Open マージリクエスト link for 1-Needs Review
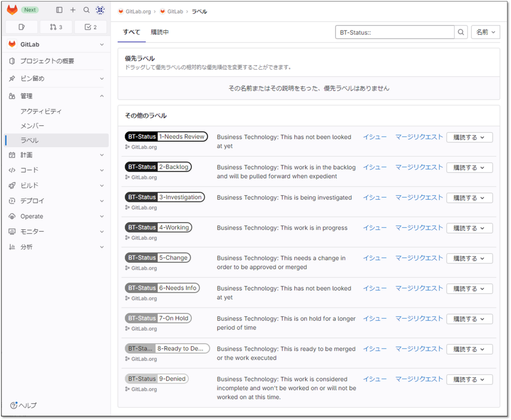Screen dimensions: 511x420 (419, 137)
